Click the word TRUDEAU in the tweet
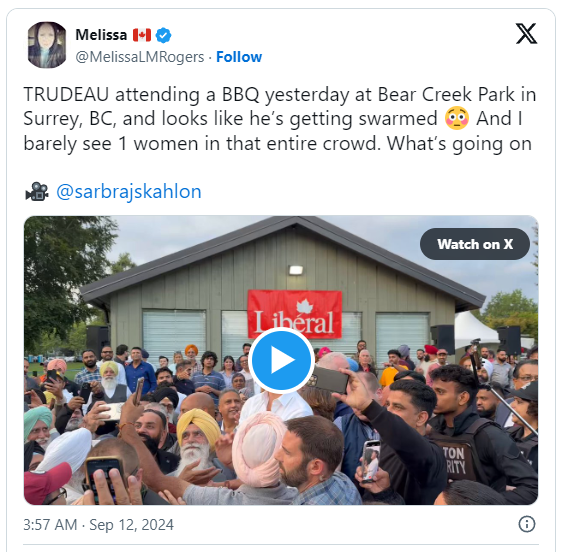This screenshot has height=552, width=569. click(x=66, y=94)
